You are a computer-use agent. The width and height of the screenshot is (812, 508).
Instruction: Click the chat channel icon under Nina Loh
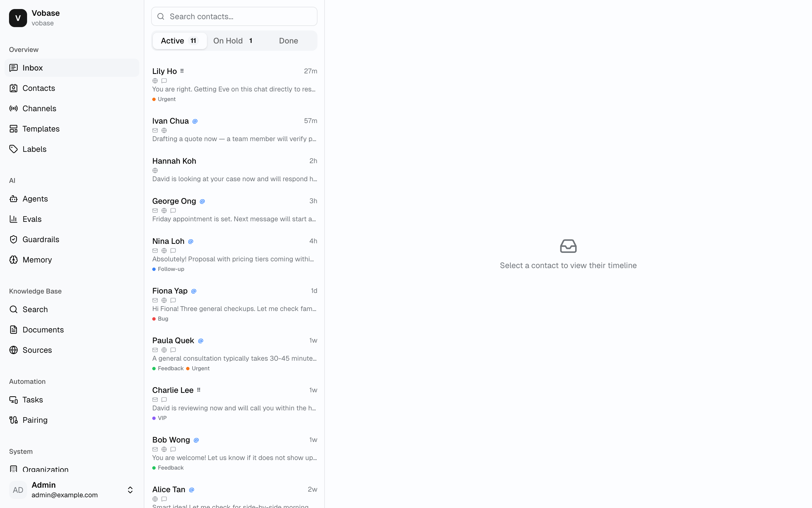(x=173, y=251)
